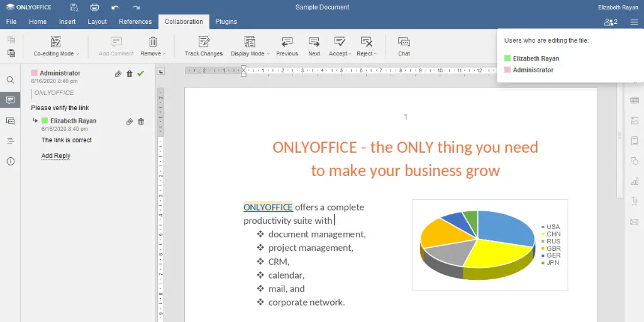This screenshot has height=322, width=644.
Task: Click the Print icon in title bar
Action: [x=94, y=8]
